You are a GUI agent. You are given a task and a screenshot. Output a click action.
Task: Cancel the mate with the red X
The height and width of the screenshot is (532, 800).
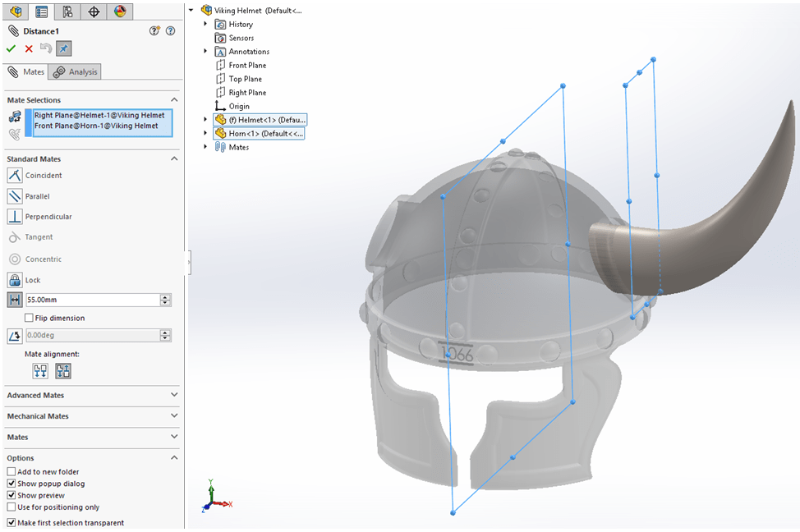pos(29,48)
